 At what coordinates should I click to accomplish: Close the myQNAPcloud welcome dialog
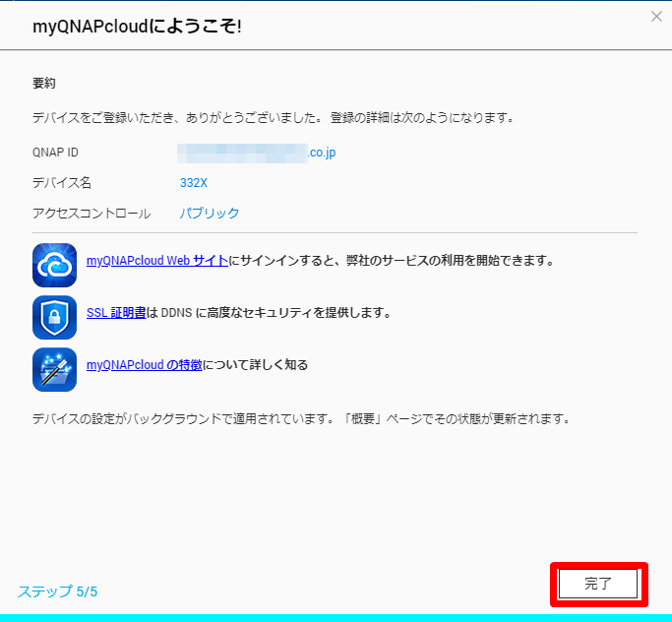pos(656,17)
